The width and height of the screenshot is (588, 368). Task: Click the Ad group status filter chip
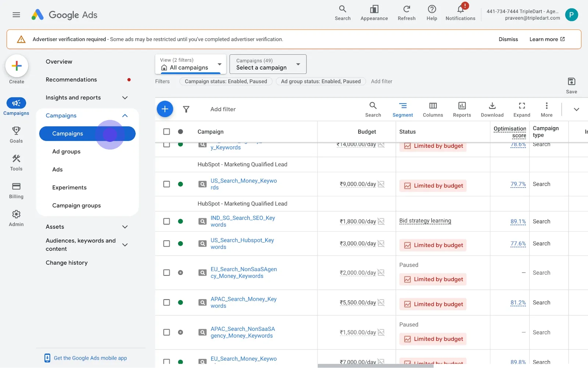click(x=321, y=81)
